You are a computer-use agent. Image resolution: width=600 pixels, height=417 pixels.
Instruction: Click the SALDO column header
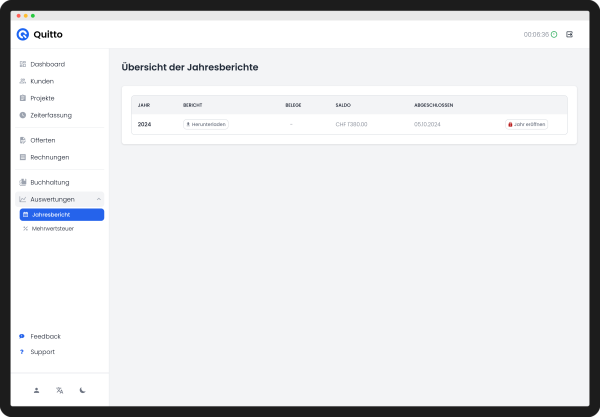(343, 105)
